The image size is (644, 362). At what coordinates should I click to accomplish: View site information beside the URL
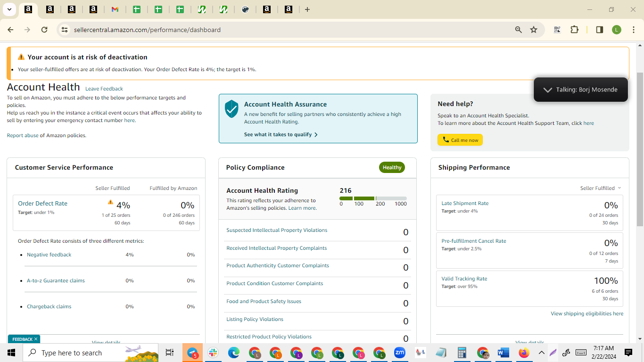[64, 30]
